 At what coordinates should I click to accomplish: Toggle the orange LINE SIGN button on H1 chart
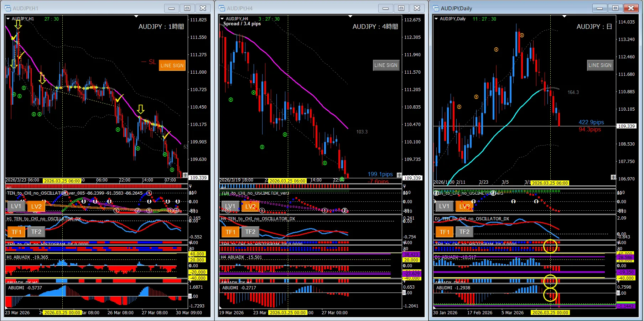172,65
